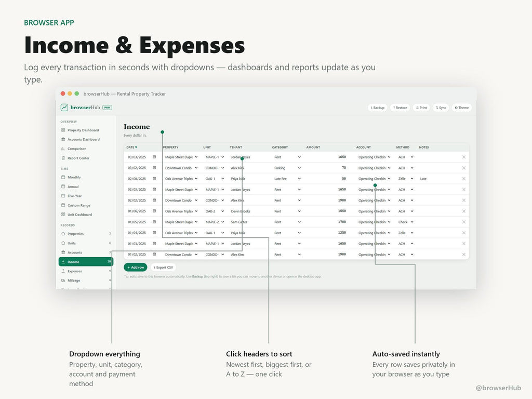Open property dropdown in 03/03/2025 row
532x399 pixels.
point(181,157)
